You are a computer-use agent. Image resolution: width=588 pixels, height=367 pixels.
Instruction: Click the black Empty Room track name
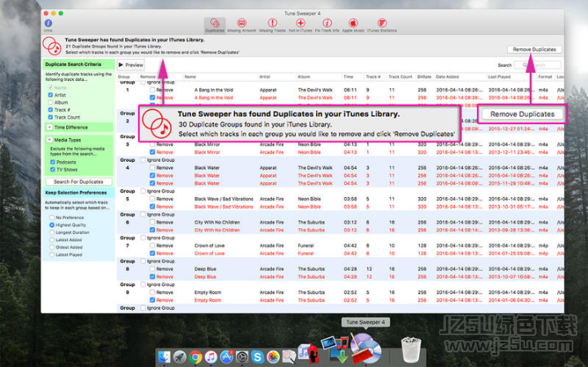207,293
